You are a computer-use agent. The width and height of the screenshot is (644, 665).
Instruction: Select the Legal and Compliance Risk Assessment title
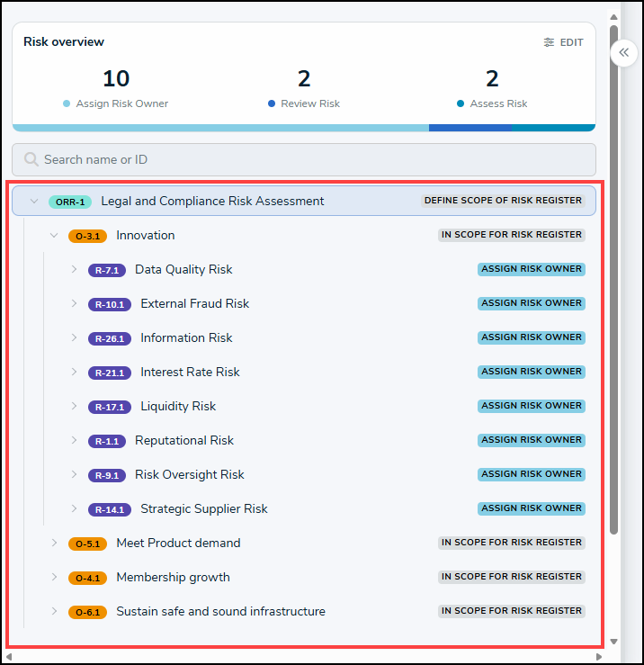(x=212, y=201)
